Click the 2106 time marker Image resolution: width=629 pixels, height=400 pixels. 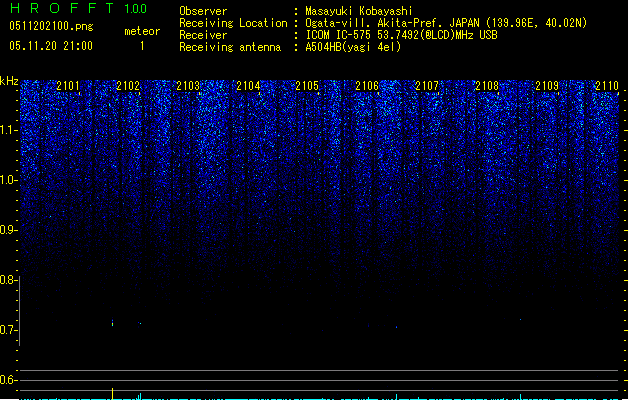pyautogui.click(x=367, y=85)
